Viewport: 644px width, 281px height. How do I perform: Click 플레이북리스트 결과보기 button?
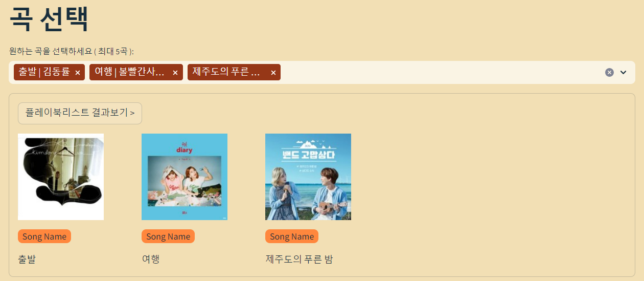tap(80, 113)
